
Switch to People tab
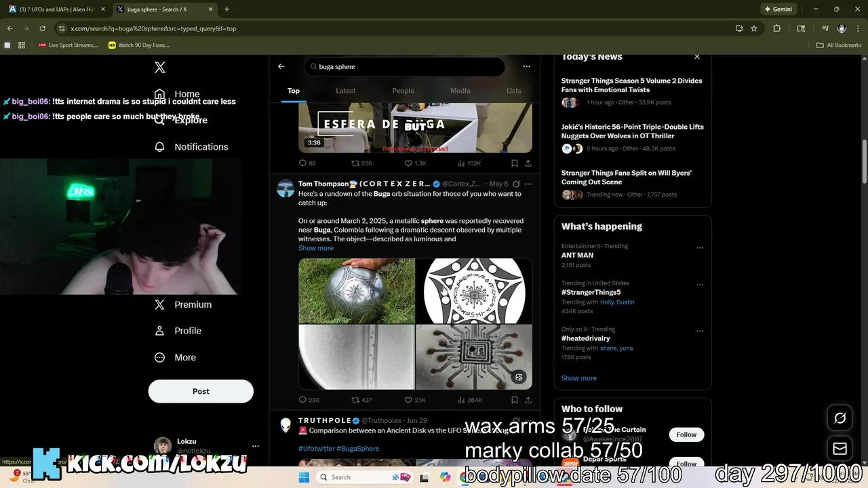point(403,91)
